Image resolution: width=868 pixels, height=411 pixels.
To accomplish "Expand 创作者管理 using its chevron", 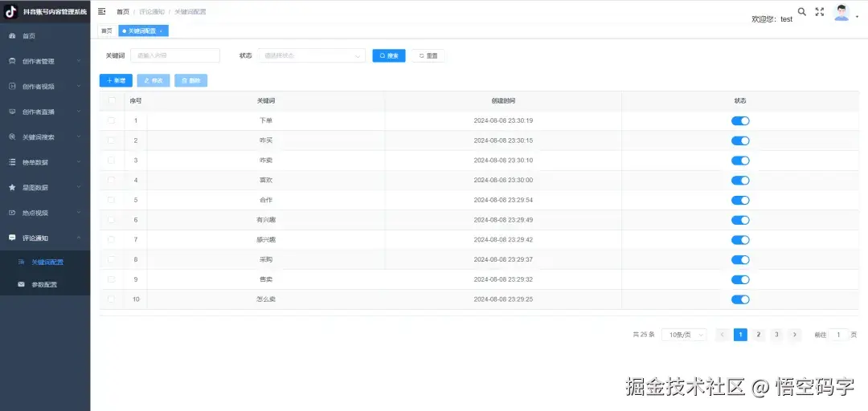I will tap(79, 61).
